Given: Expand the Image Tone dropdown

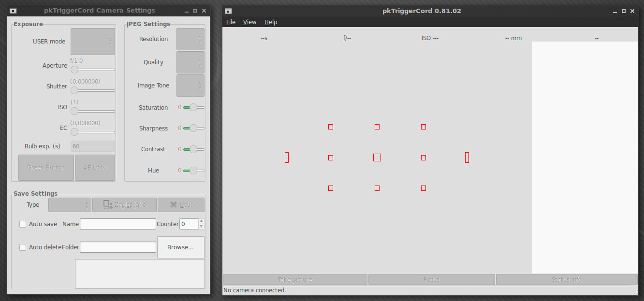Looking at the screenshot, I should coord(190,86).
